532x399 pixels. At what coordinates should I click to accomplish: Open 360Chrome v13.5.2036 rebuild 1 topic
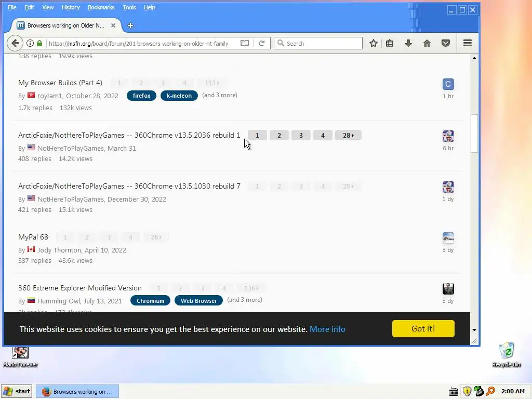129,135
